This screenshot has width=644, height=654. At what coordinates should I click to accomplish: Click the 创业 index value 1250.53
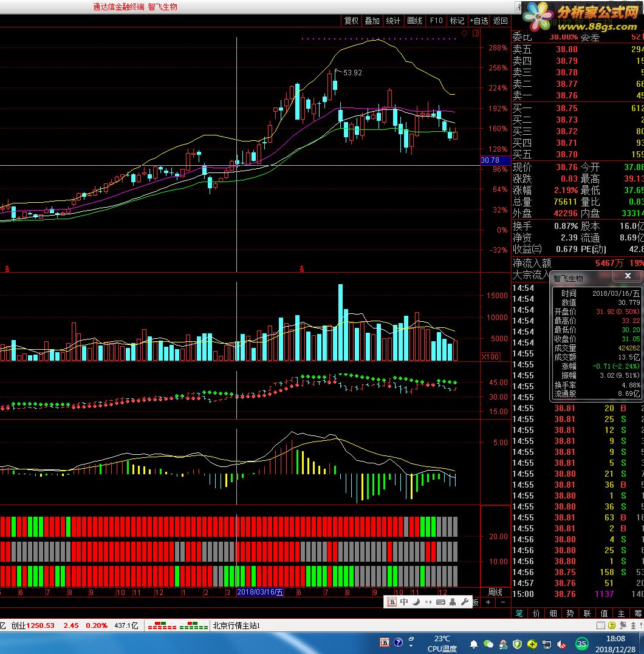[x=40, y=625]
